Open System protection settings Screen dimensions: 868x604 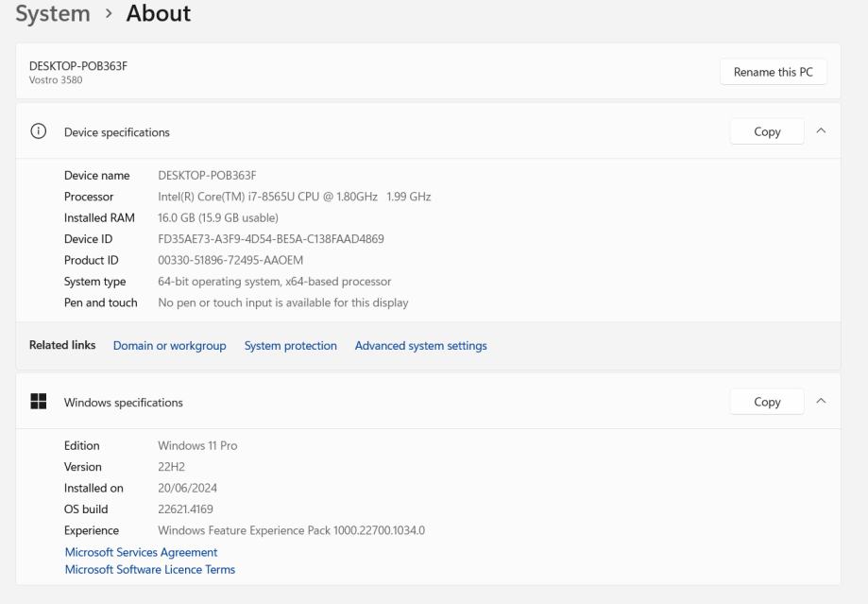pyautogui.click(x=290, y=346)
